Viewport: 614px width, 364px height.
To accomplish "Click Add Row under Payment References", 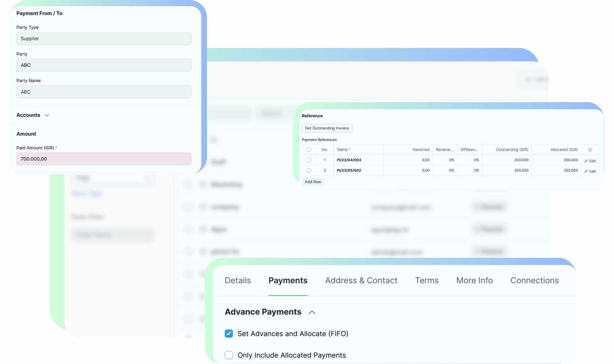I will pos(313,182).
